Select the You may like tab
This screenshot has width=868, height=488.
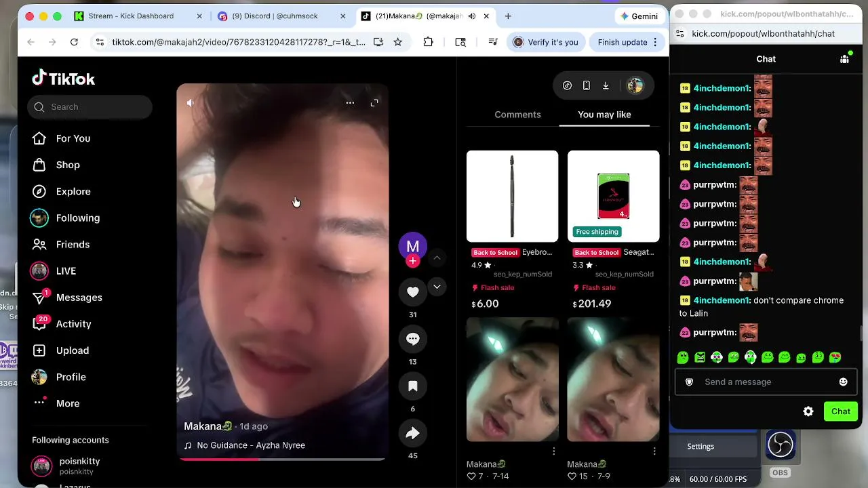click(x=604, y=115)
